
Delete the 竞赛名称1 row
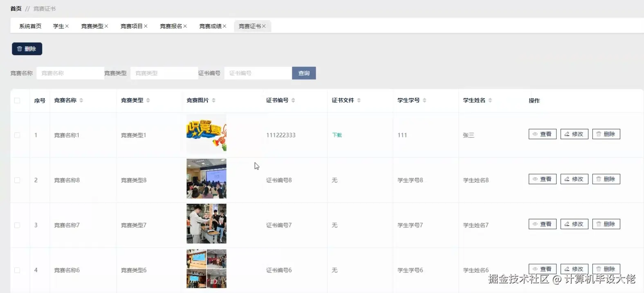(x=606, y=134)
